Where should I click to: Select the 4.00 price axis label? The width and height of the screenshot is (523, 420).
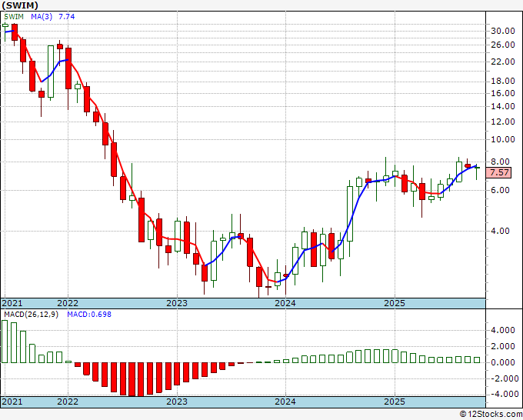(501, 231)
